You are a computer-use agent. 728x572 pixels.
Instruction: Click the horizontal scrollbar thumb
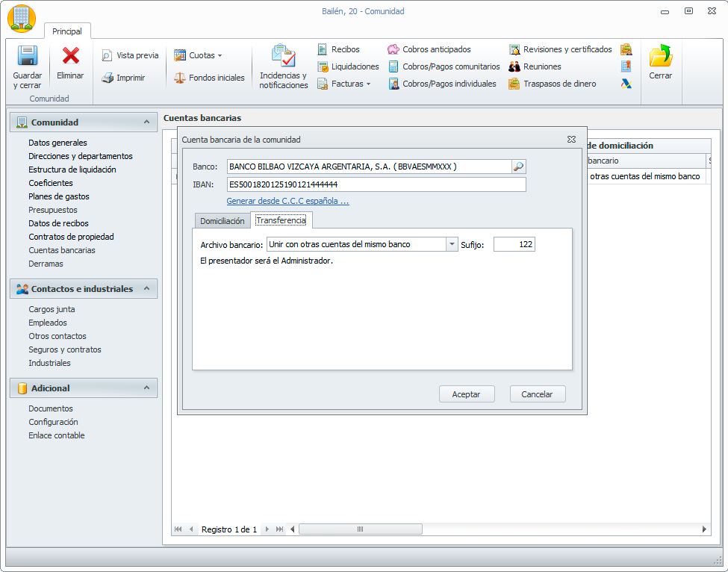click(360, 529)
